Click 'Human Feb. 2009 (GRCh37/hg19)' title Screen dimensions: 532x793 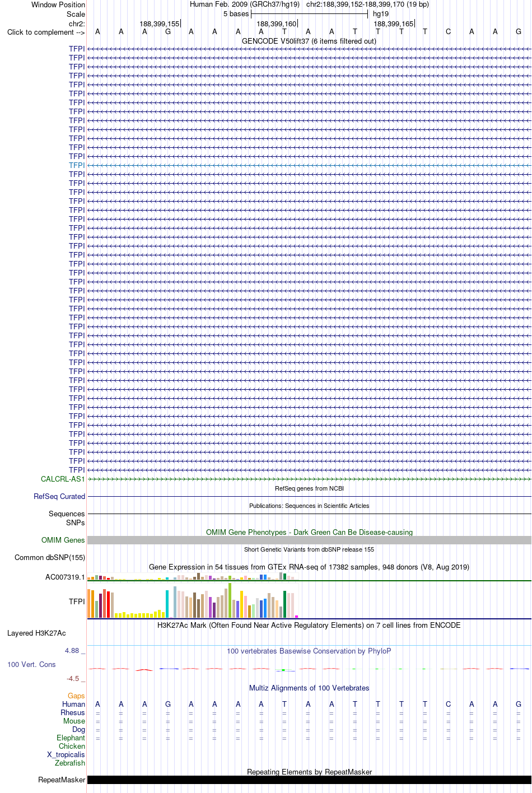[245, 4]
